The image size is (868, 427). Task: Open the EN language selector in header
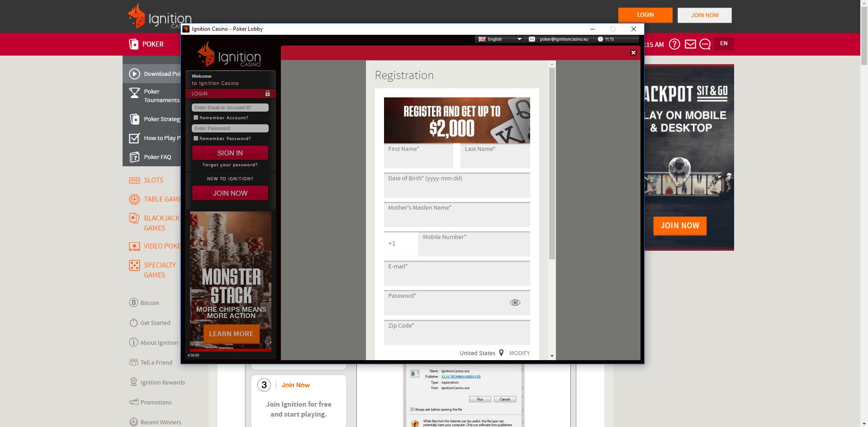pyautogui.click(x=724, y=44)
